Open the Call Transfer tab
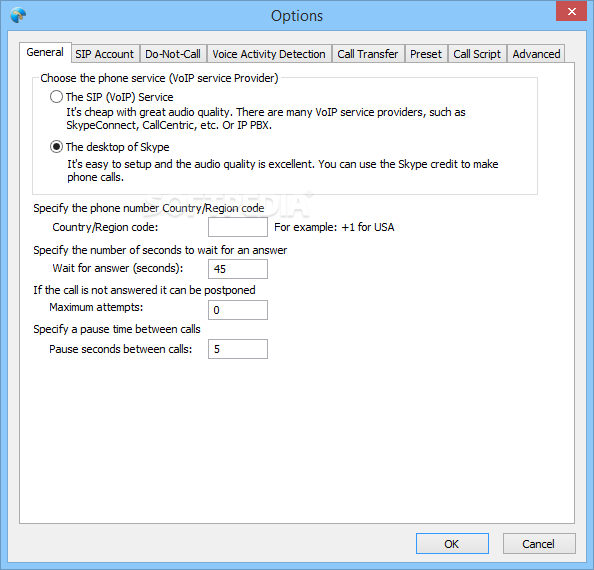 (x=368, y=54)
